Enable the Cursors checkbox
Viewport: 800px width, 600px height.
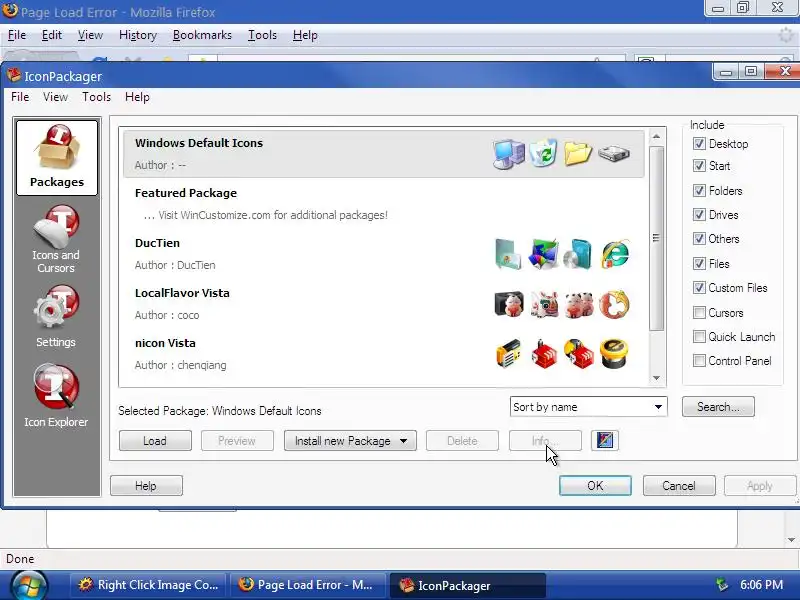[699, 313]
